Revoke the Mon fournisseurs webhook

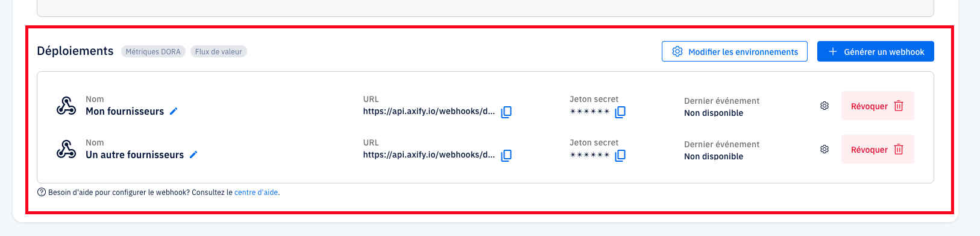point(878,106)
